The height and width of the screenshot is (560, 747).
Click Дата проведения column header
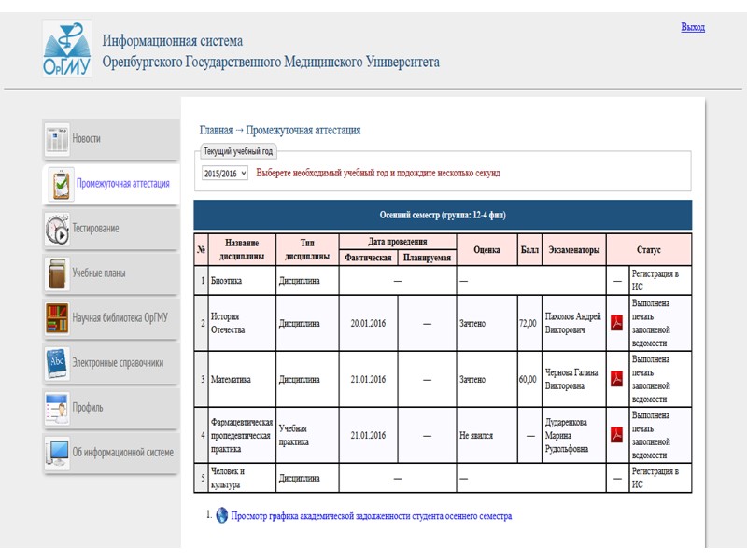pyautogui.click(x=398, y=242)
